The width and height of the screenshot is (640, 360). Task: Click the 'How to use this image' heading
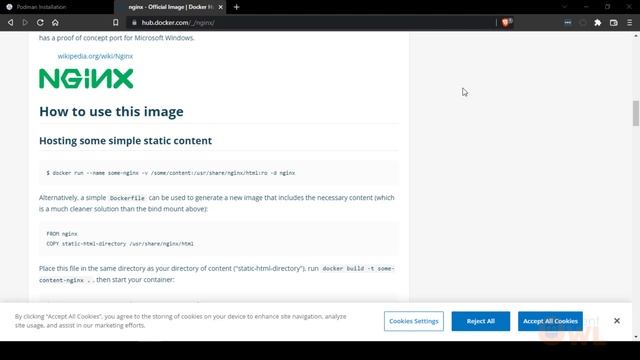[x=111, y=111]
